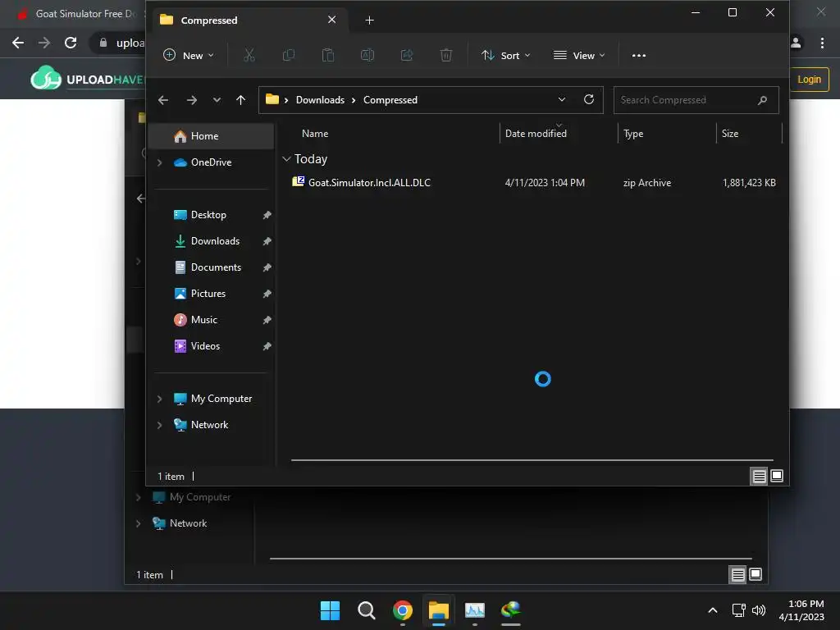Expand address bar history dropdown
The width and height of the screenshot is (840, 630).
click(x=561, y=99)
